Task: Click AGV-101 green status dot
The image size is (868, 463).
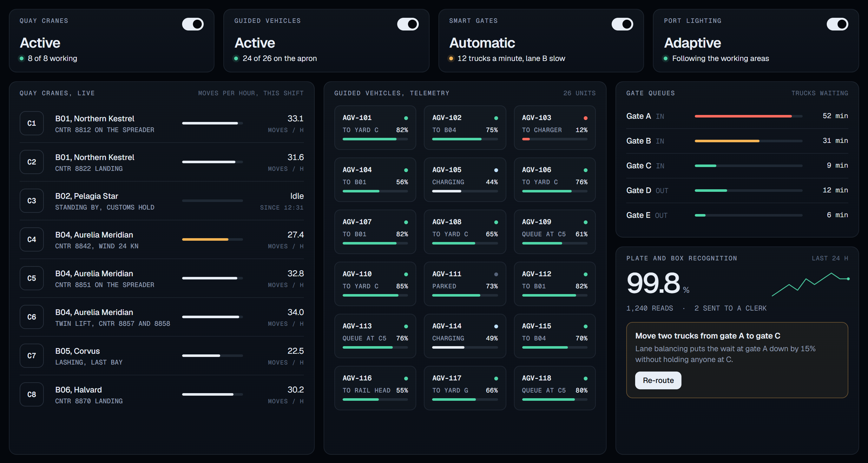Action: (x=406, y=118)
